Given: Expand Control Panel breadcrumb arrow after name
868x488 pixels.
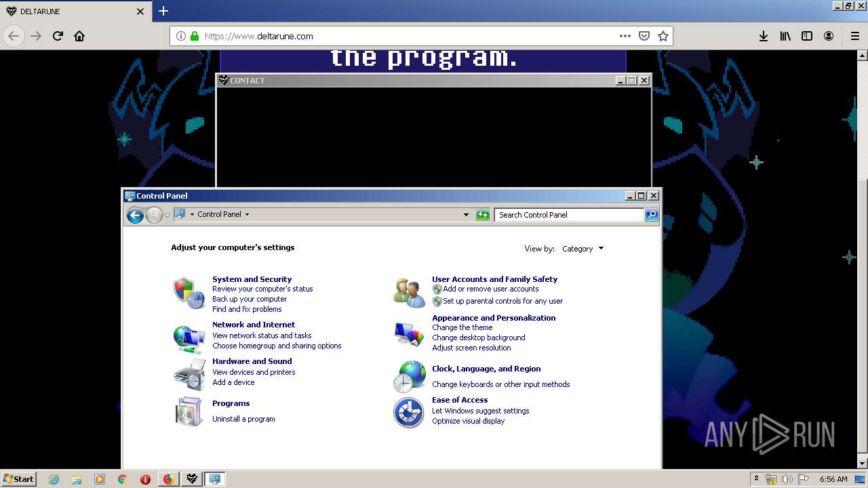Looking at the screenshot, I should point(247,214).
